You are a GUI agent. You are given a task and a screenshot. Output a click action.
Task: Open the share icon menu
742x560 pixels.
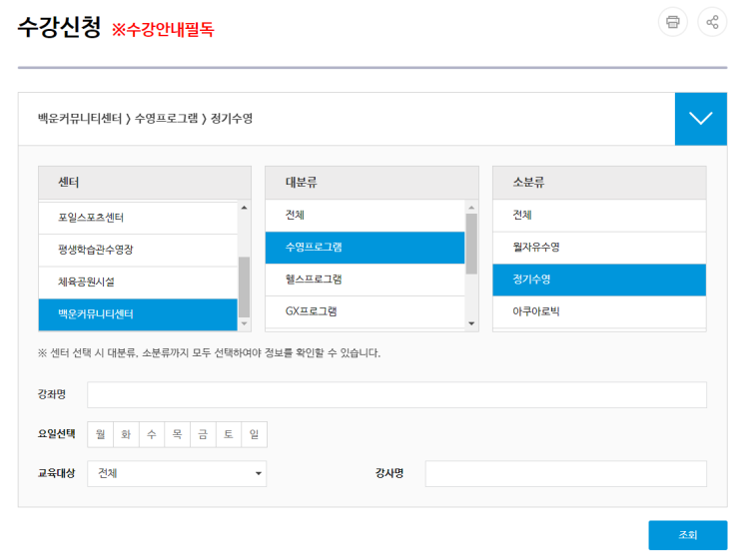712,22
